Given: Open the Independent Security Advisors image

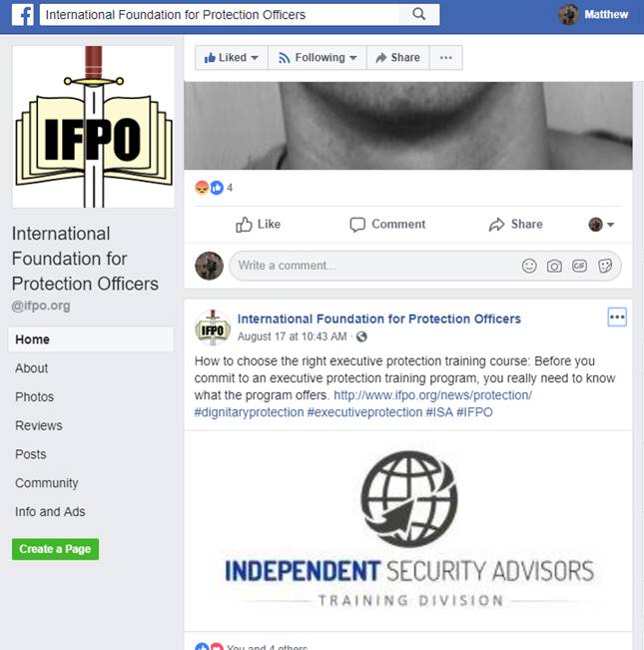Looking at the screenshot, I should [408, 531].
